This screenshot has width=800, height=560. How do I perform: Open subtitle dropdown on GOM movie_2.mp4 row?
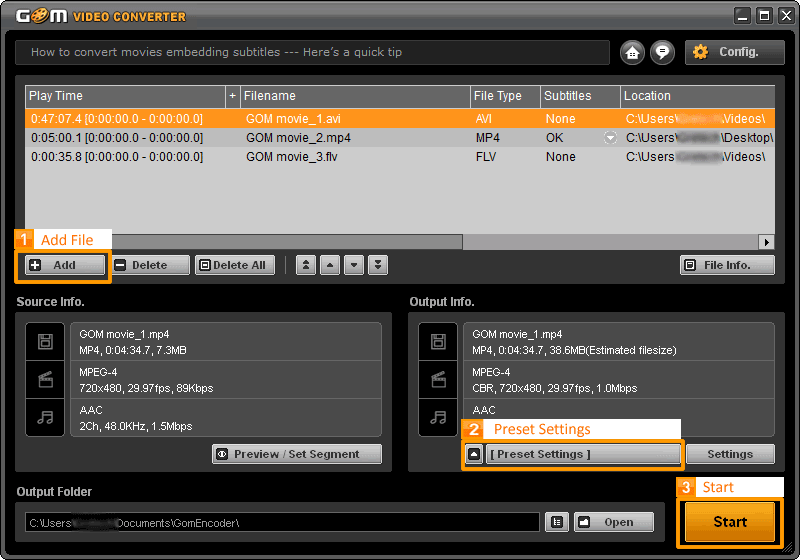coord(610,138)
